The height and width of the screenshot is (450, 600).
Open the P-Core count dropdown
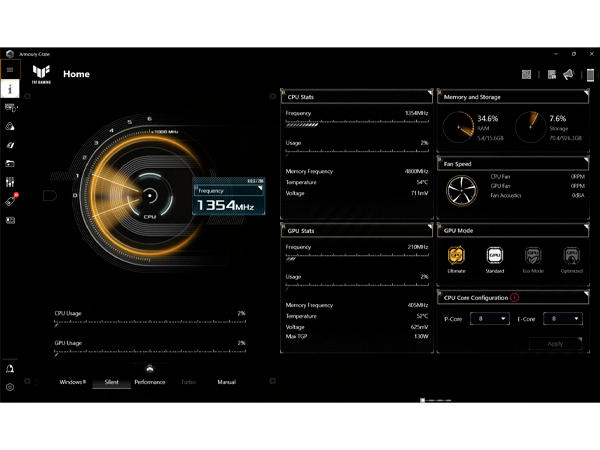click(x=490, y=318)
